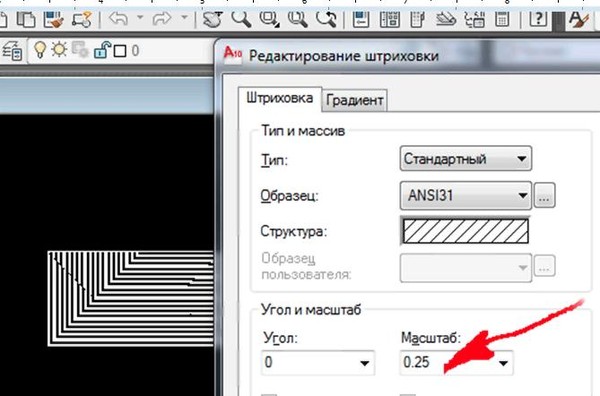Open the Образец ANSI31 pattern dropdown

466,196
